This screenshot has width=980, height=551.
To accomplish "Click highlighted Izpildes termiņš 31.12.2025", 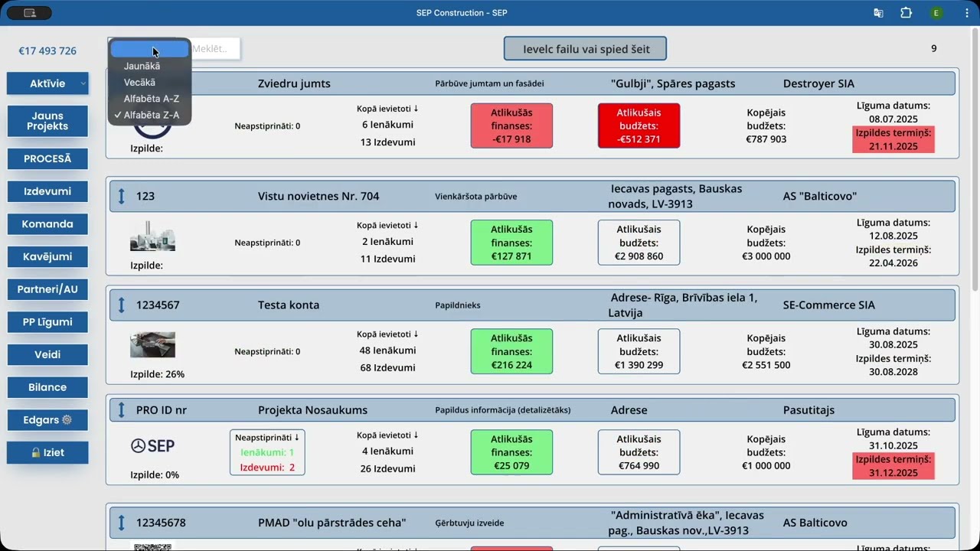I will (893, 466).
